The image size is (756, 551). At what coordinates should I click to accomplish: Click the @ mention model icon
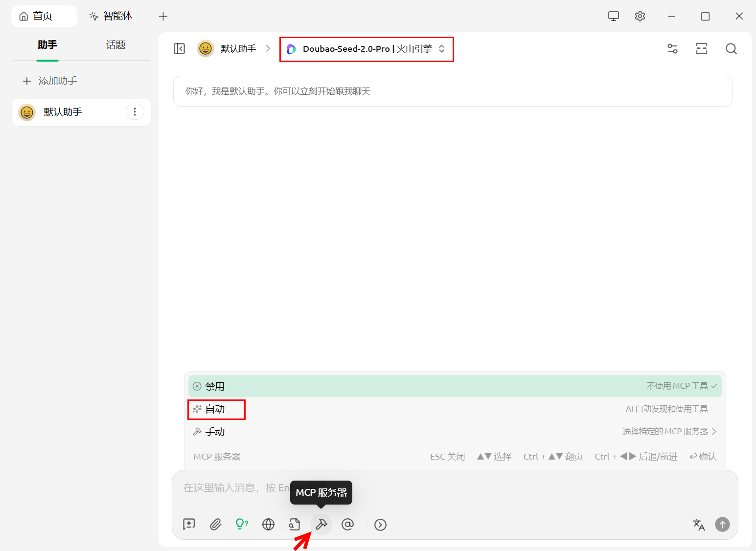(347, 525)
